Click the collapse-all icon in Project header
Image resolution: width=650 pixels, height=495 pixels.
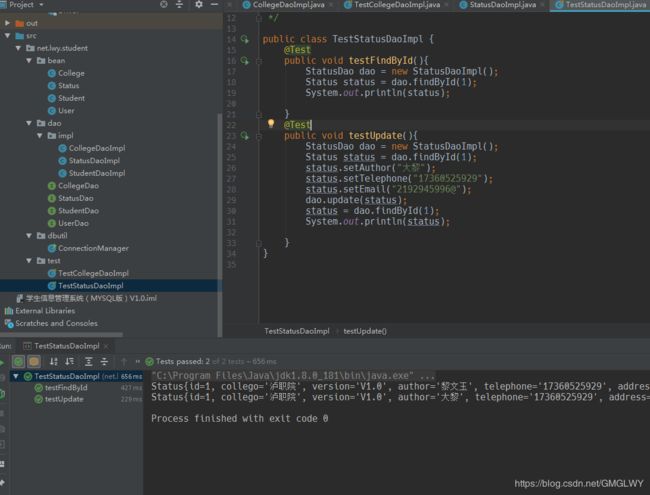[179, 4]
